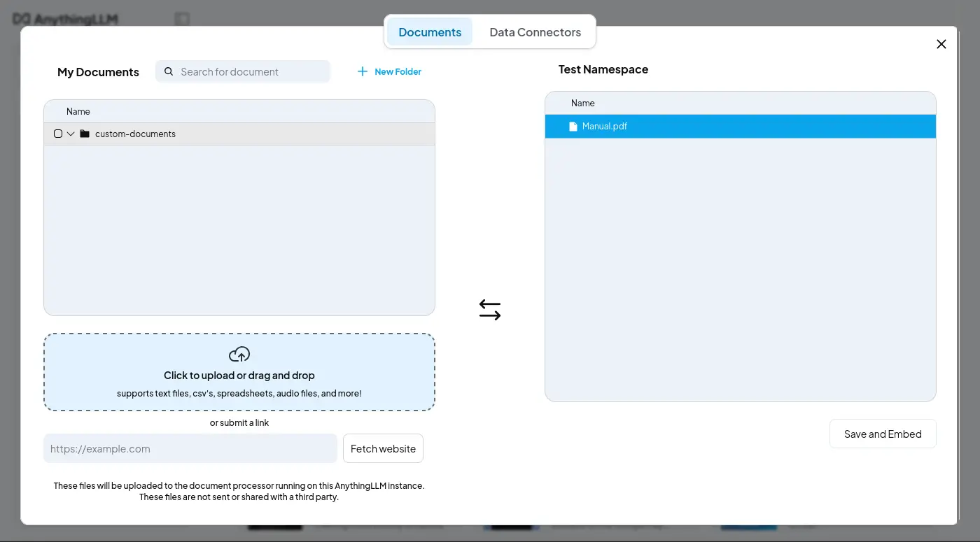This screenshot has width=980, height=542.
Task: Select the custom-documents folder name
Action: pos(135,134)
